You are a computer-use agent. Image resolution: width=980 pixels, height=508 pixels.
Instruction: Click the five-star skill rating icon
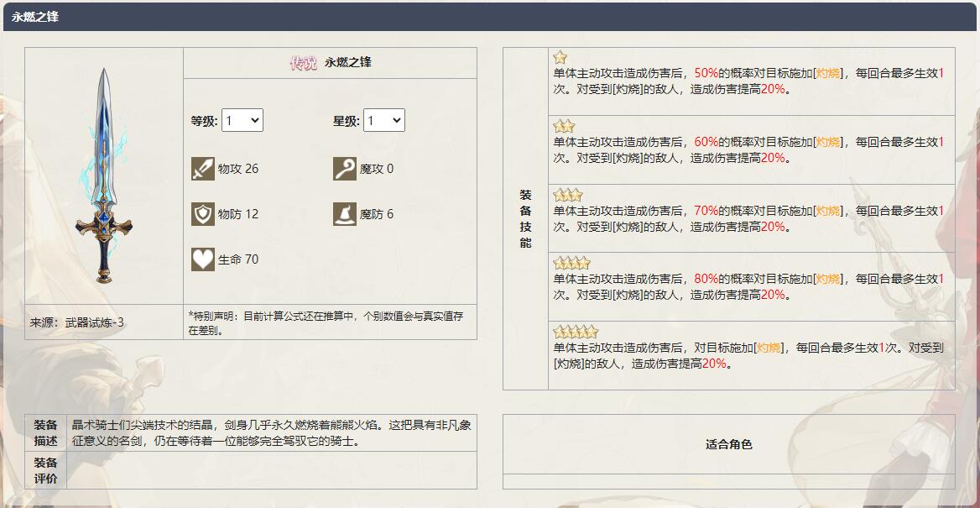point(576,332)
